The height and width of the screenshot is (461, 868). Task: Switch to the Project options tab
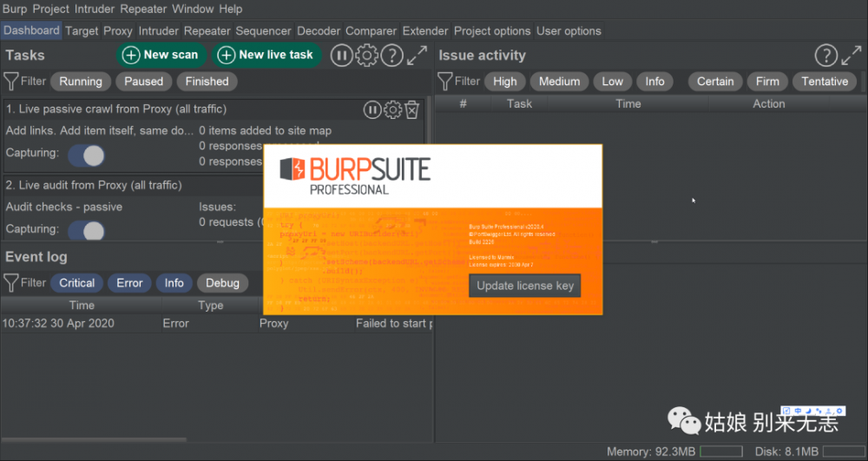[492, 31]
